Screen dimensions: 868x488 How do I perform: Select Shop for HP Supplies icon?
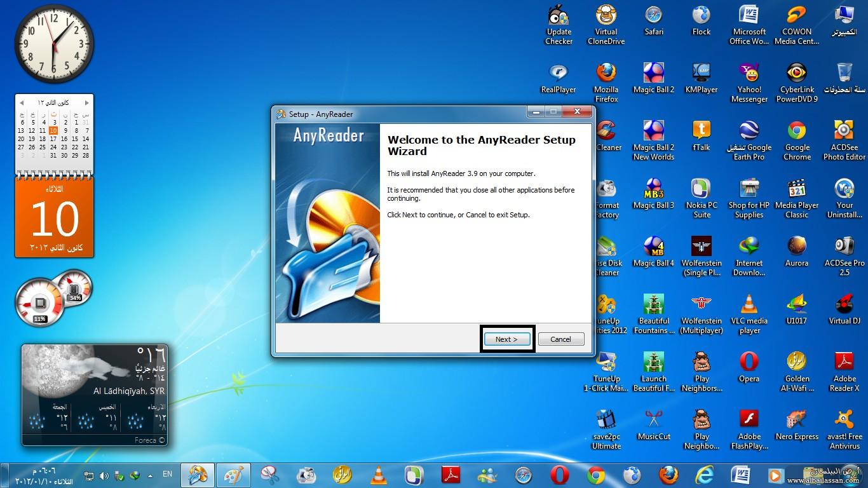pos(749,199)
